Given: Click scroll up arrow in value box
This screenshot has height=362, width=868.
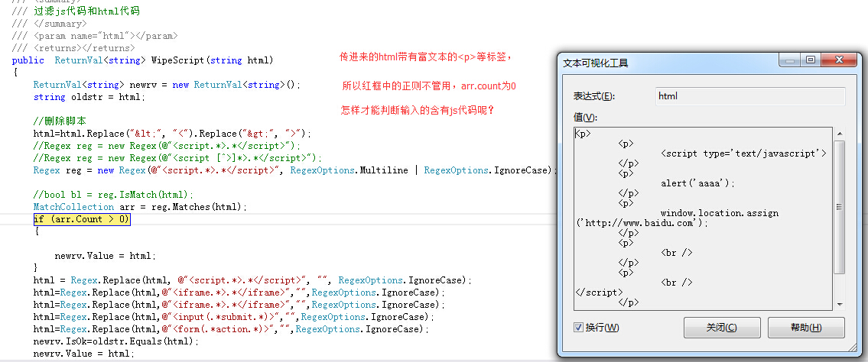Looking at the screenshot, I should [x=840, y=133].
